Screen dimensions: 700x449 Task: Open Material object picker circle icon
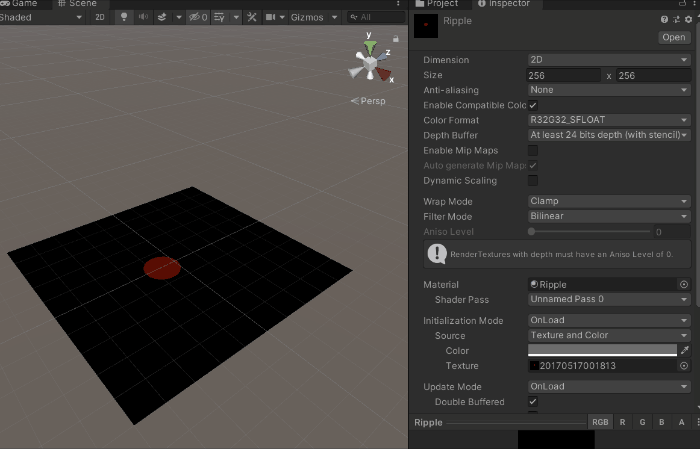click(x=684, y=284)
